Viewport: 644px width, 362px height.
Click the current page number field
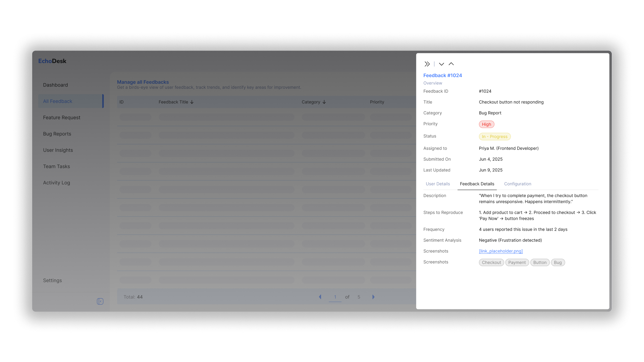pos(335,297)
